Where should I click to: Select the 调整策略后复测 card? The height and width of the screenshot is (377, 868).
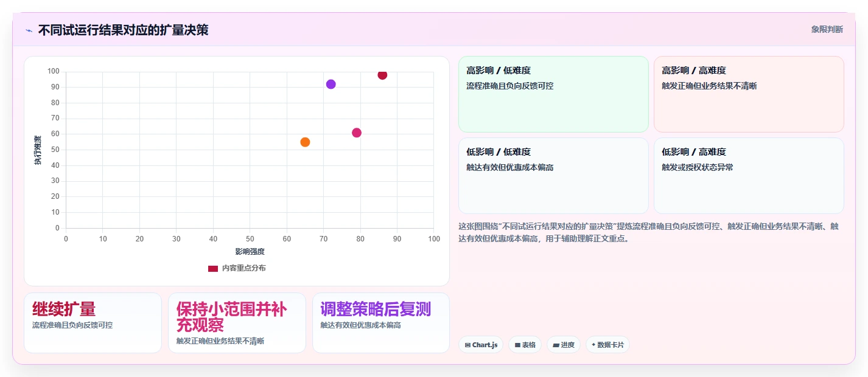click(381, 323)
